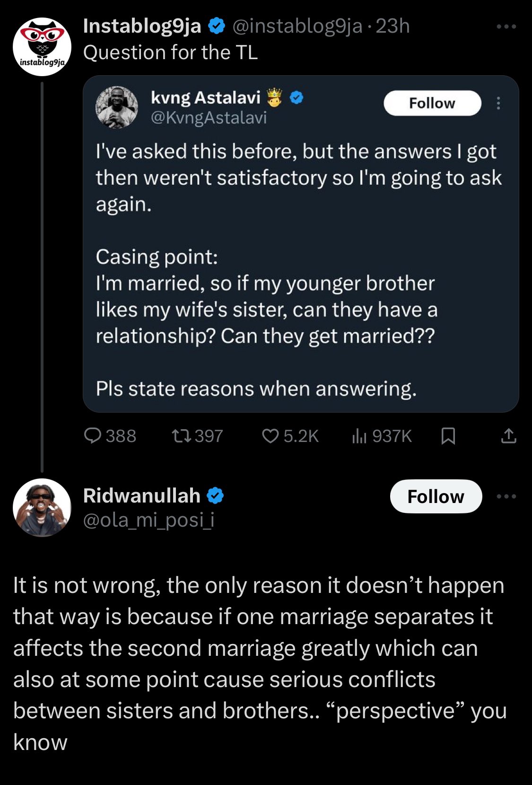Open kvng Astalavi's profile avatar
The image size is (532, 785).
(117, 107)
